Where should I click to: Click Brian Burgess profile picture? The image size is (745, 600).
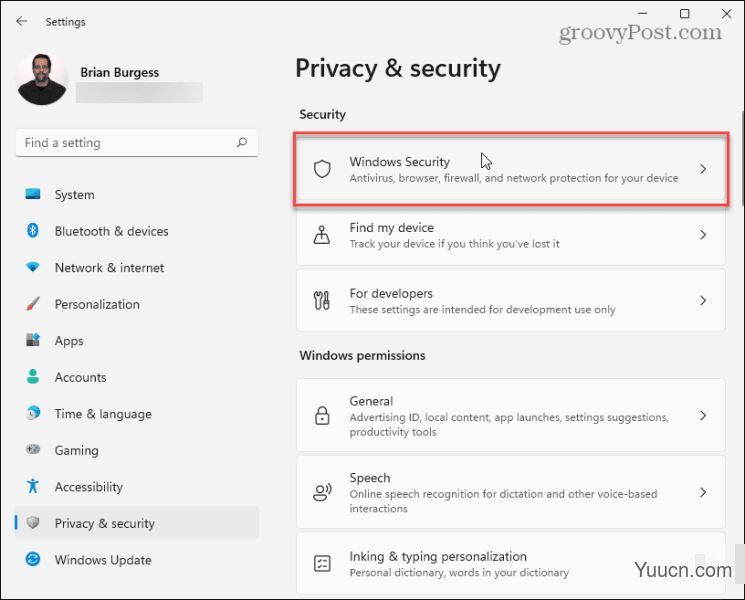tap(42, 79)
